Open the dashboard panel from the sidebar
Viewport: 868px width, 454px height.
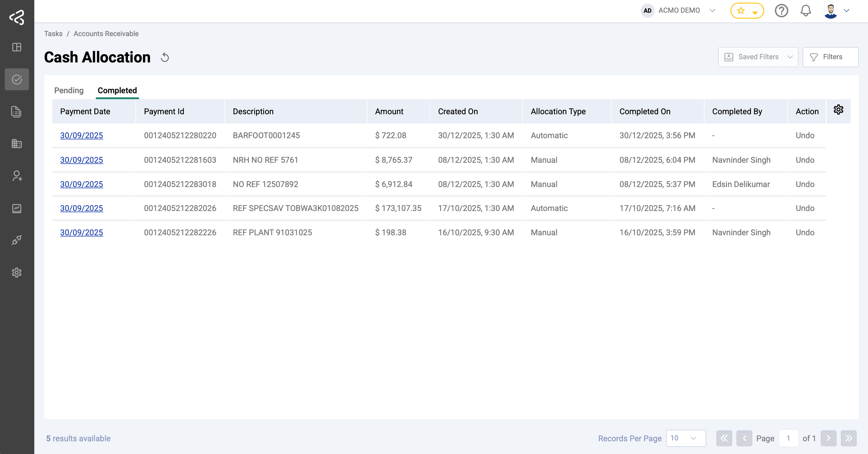click(17, 47)
